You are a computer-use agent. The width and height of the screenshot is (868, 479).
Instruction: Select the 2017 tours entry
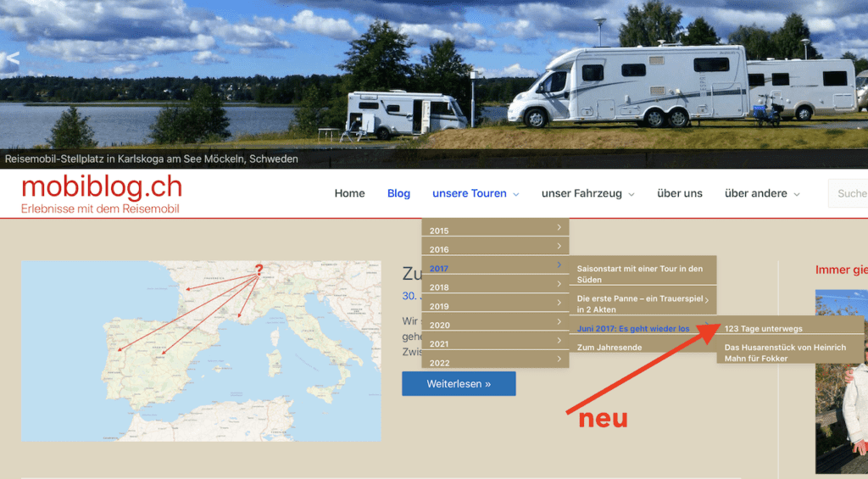point(439,269)
